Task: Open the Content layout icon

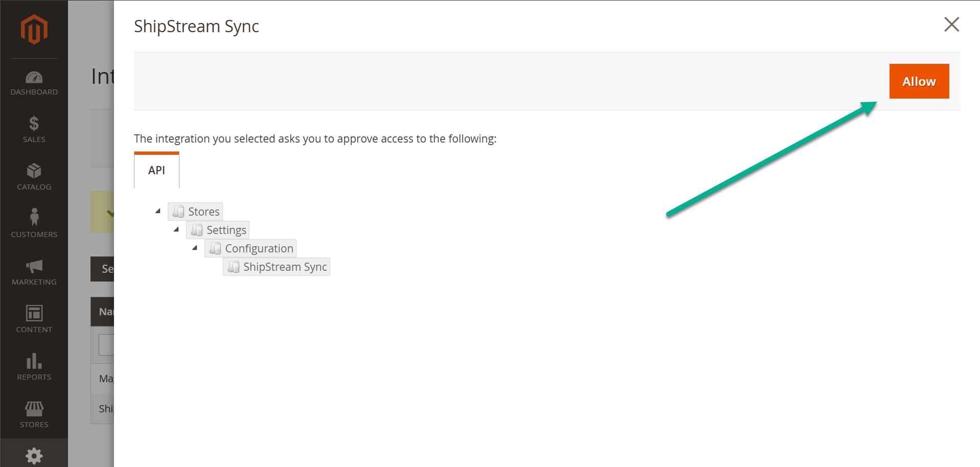Action: (x=34, y=313)
